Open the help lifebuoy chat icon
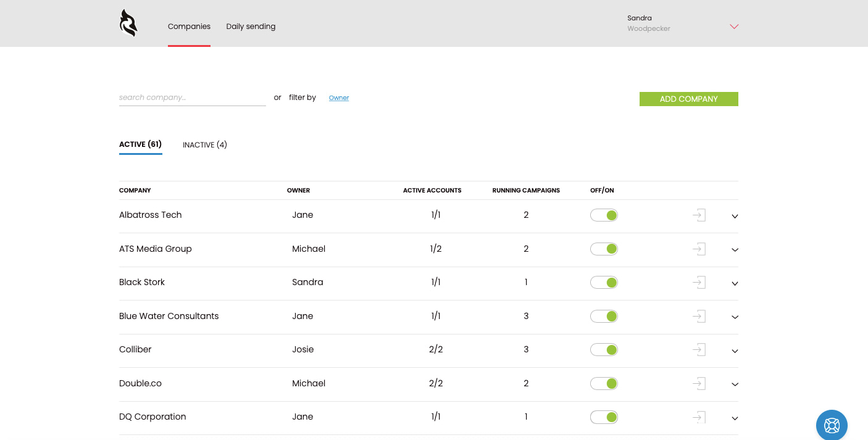Image resolution: width=868 pixels, height=440 pixels. pyautogui.click(x=832, y=425)
